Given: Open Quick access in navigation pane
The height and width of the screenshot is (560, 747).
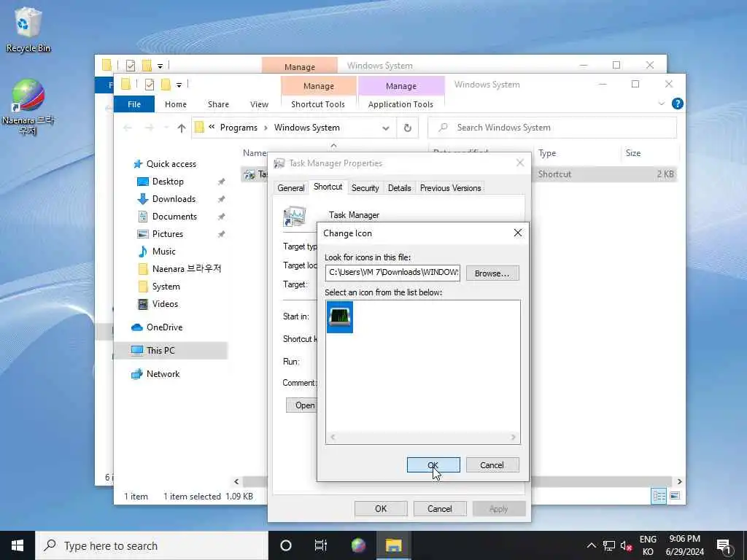Looking at the screenshot, I should (171, 164).
